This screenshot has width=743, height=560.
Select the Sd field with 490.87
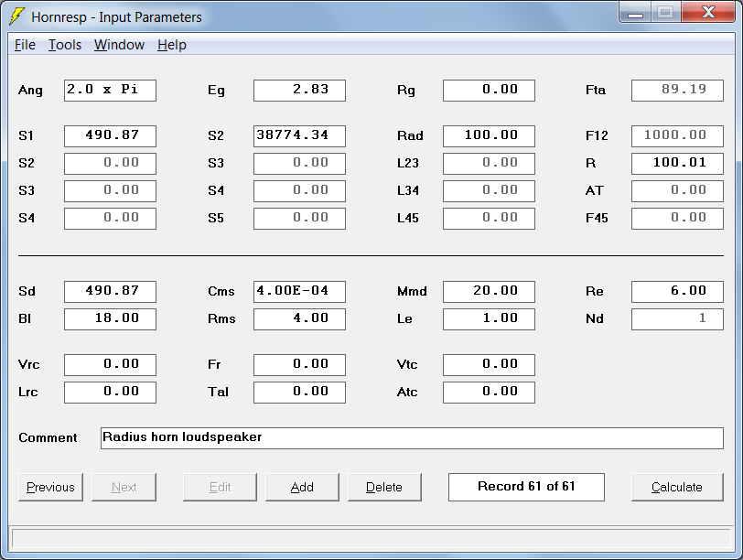coord(110,291)
